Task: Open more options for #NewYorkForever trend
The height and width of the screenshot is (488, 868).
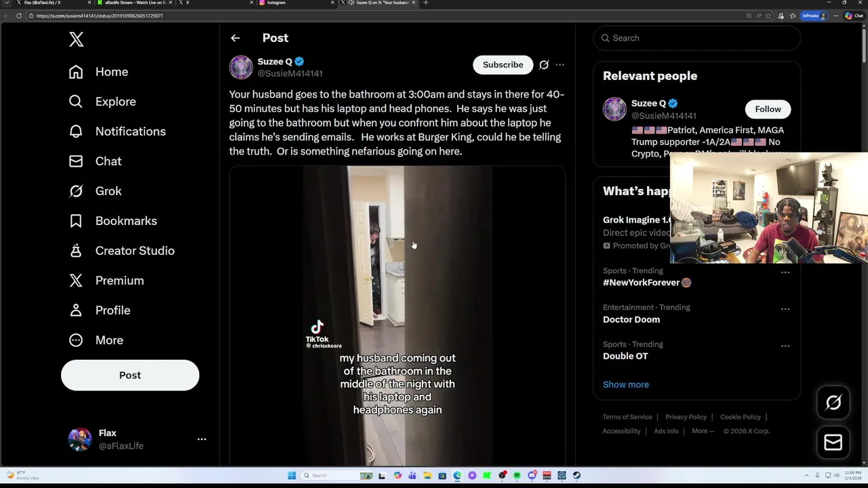Action: point(785,272)
